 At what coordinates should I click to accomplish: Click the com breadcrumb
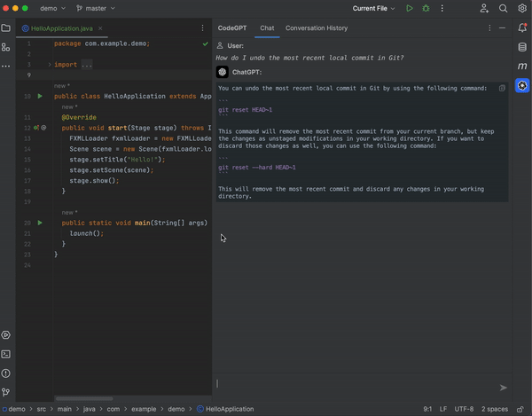(113, 409)
